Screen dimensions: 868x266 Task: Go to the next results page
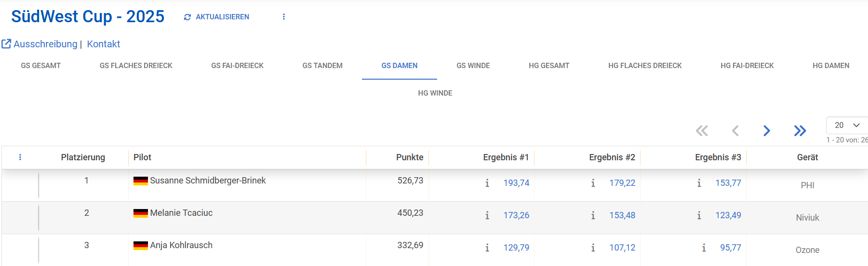[766, 131]
